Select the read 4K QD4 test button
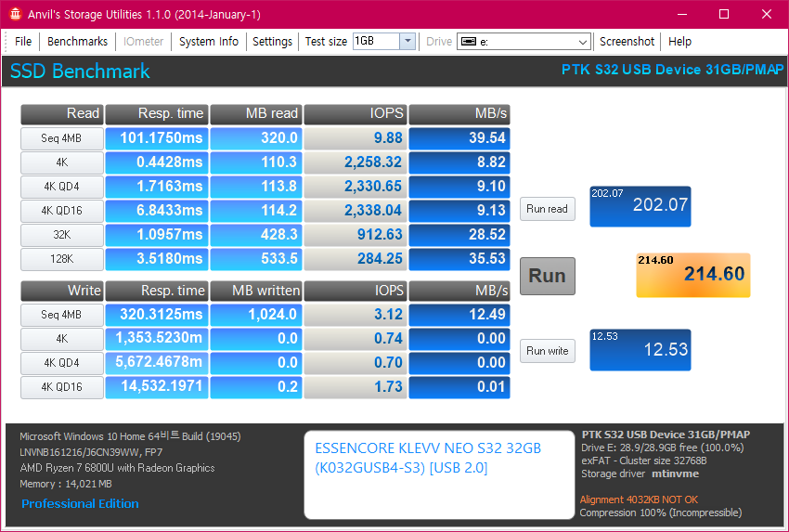Image resolution: width=789 pixels, height=532 pixels. tap(62, 187)
